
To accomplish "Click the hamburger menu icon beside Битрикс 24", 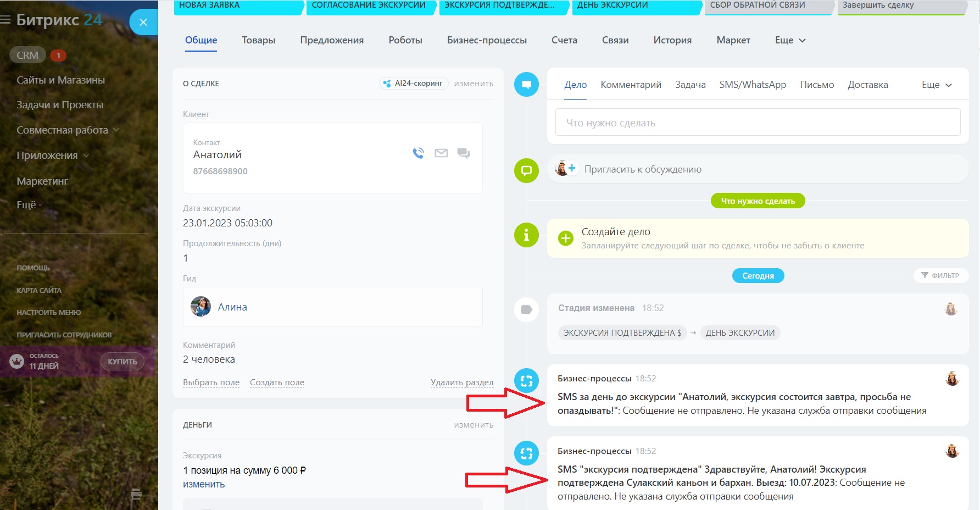I will point(6,20).
